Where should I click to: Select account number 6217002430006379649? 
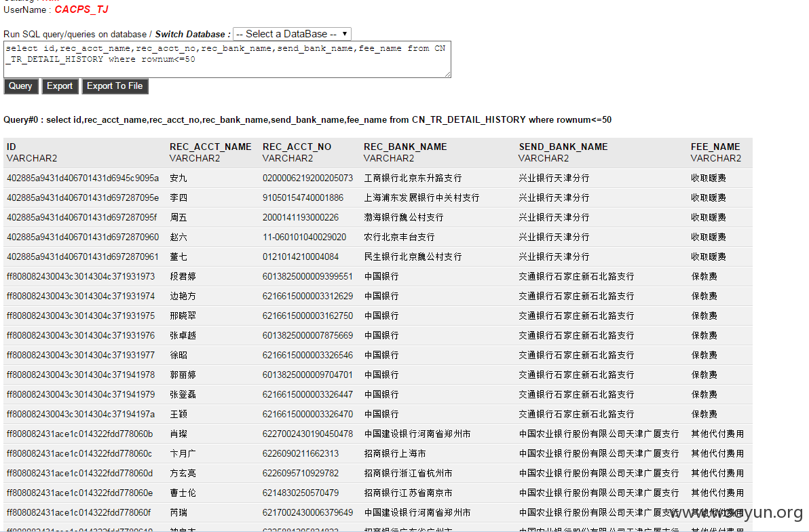pos(307,512)
